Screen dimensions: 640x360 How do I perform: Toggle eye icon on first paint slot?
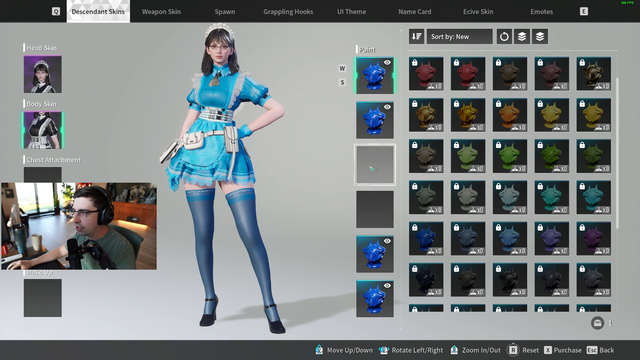point(387,62)
